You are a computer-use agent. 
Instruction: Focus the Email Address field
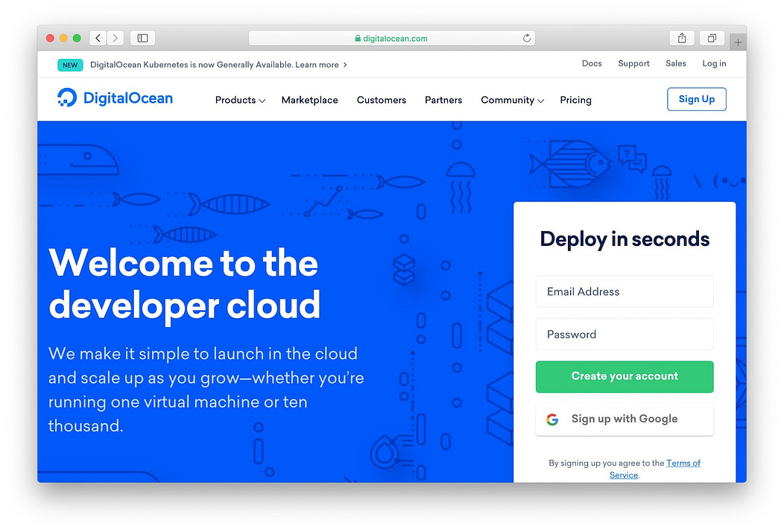(x=625, y=291)
